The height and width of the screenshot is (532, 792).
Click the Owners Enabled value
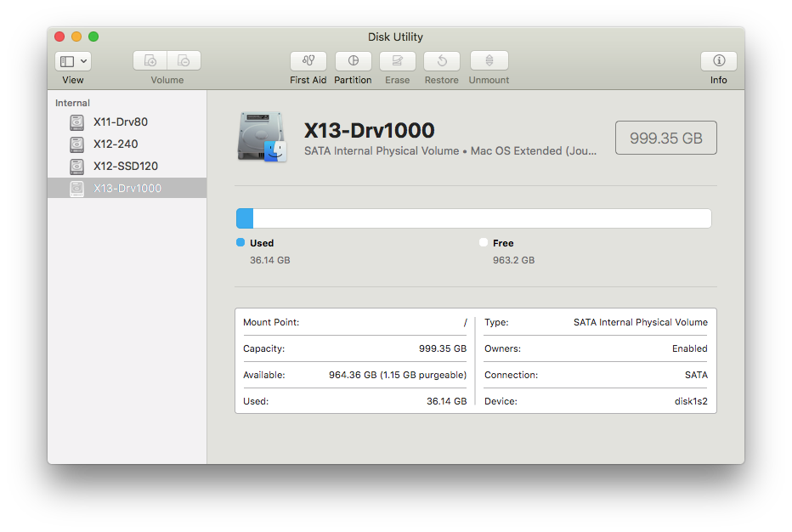[x=689, y=348]
